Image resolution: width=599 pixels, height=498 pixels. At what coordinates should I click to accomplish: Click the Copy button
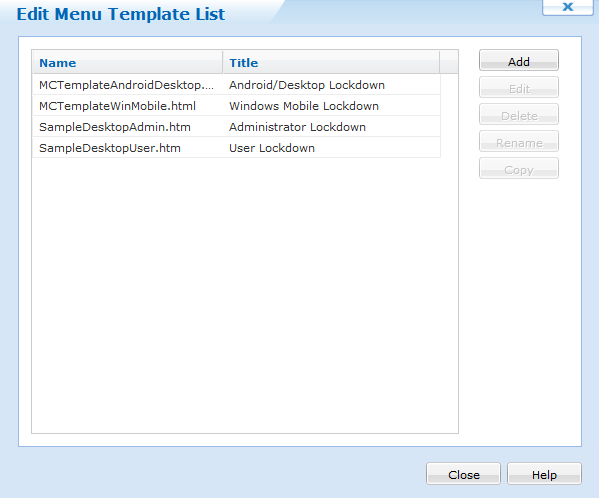point(519,168)
